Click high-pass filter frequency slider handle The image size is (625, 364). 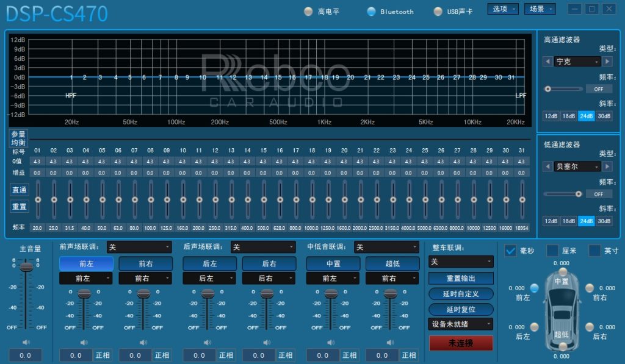(548, 89)
